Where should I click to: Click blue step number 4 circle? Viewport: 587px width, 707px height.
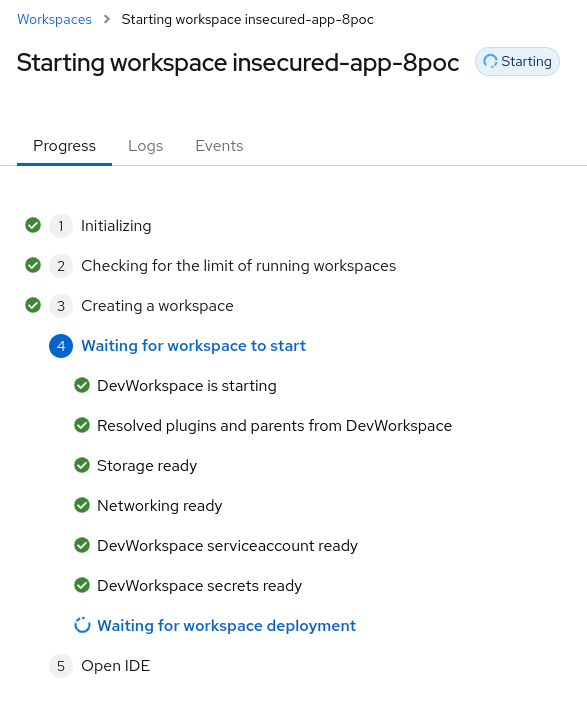(x=61, y=346)
